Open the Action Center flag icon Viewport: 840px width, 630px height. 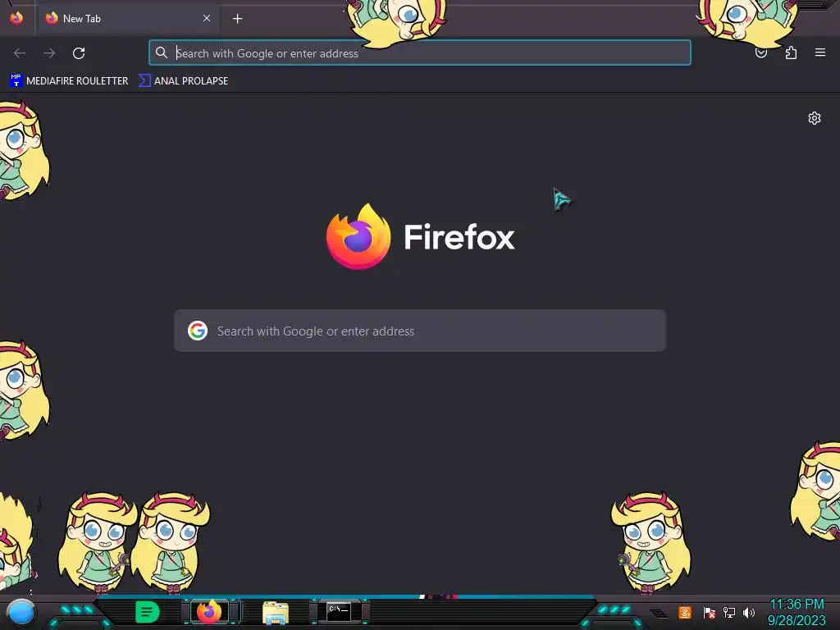click(710, 613)
